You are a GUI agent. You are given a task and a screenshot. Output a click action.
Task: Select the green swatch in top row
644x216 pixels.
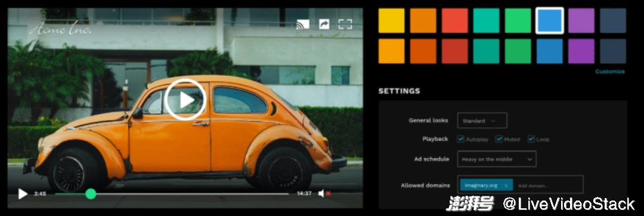pyautogui.click(x=518, y=20)
